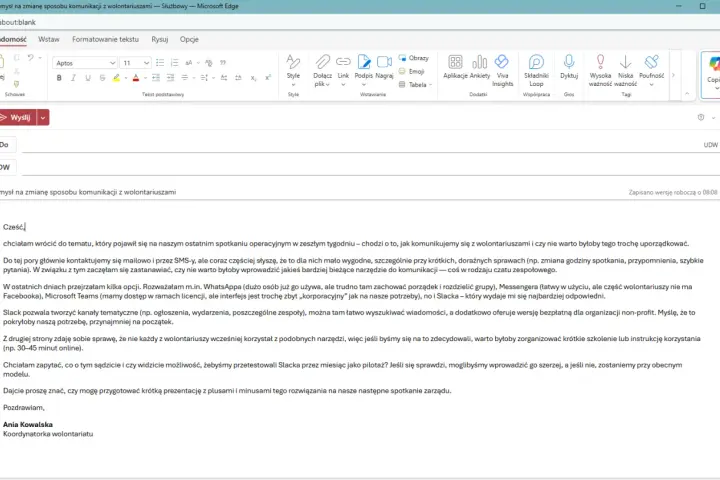
Task: Toggle strikethrough formatting
Action: tap(102, 78)
